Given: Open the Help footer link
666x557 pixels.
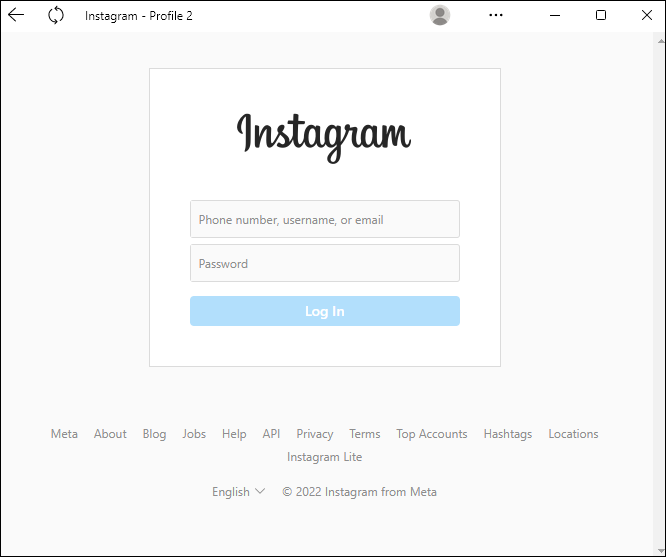Looking at the screenshot, I should (234, 434).
